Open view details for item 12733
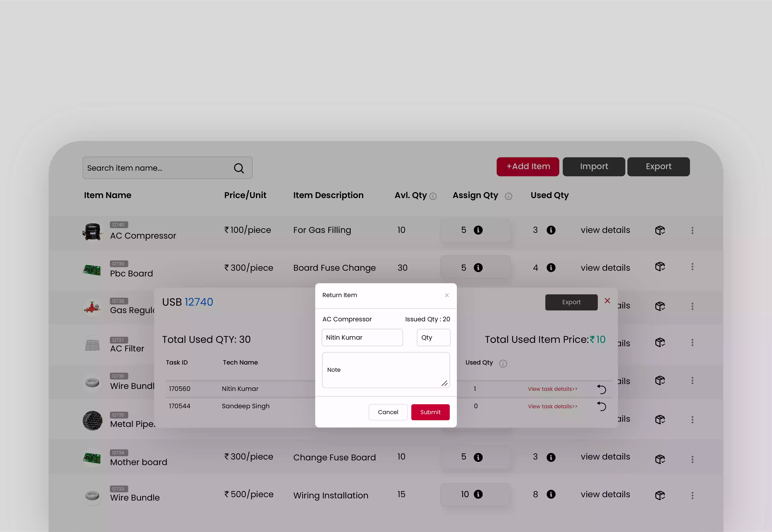 (605, 494)
